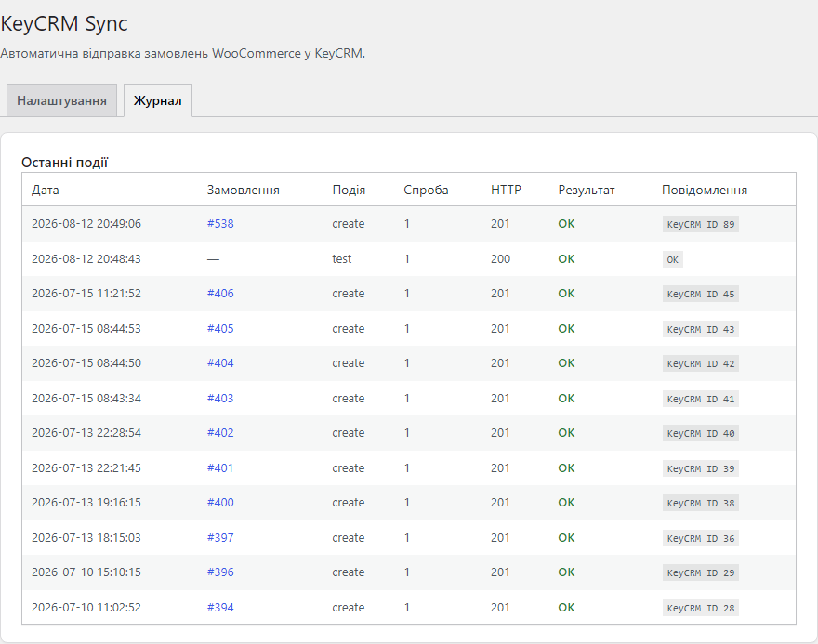This screenshot has width=818, height=644.
Task: Click the Подія column header
Action: click(349, 190)
